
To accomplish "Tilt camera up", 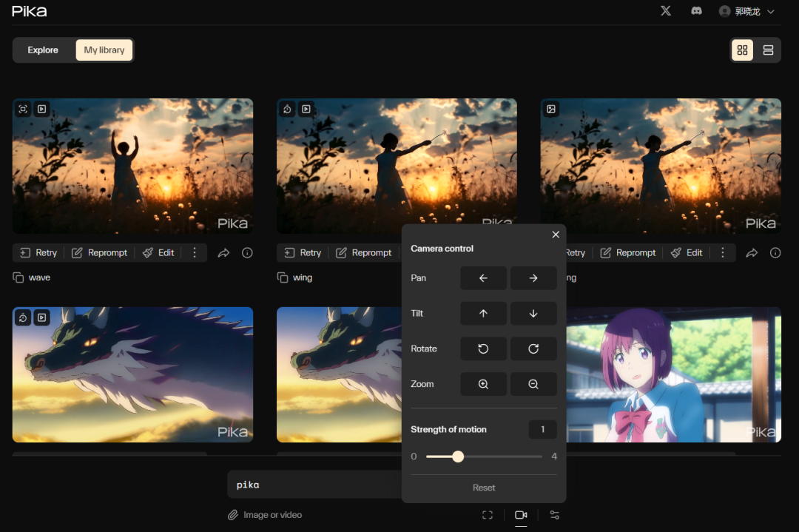I will 484,314.
